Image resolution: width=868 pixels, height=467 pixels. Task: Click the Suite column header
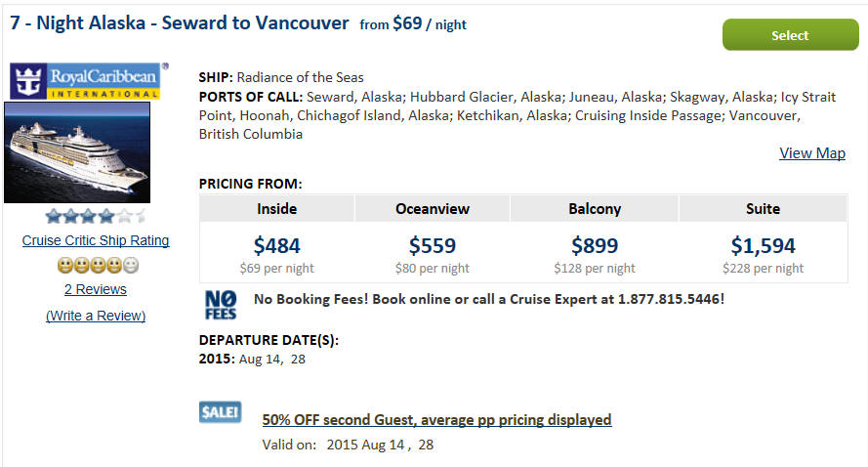(763, 209)
